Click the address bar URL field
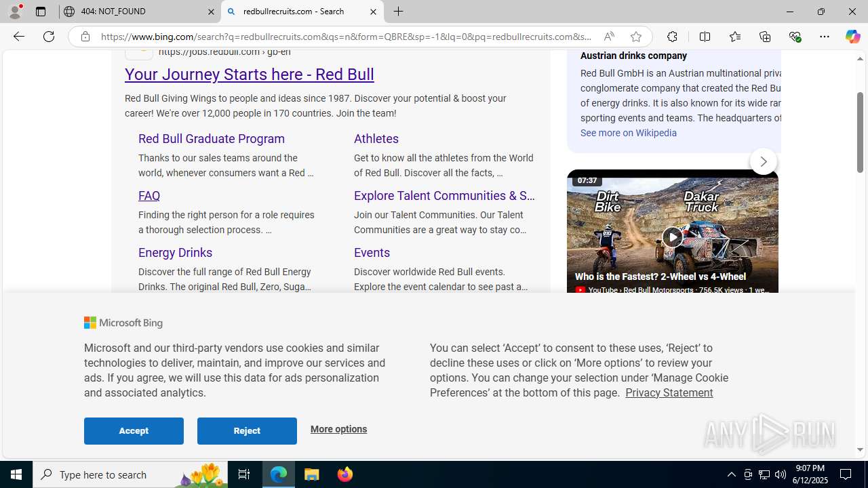868x488 pixels. tap(346, 37)
